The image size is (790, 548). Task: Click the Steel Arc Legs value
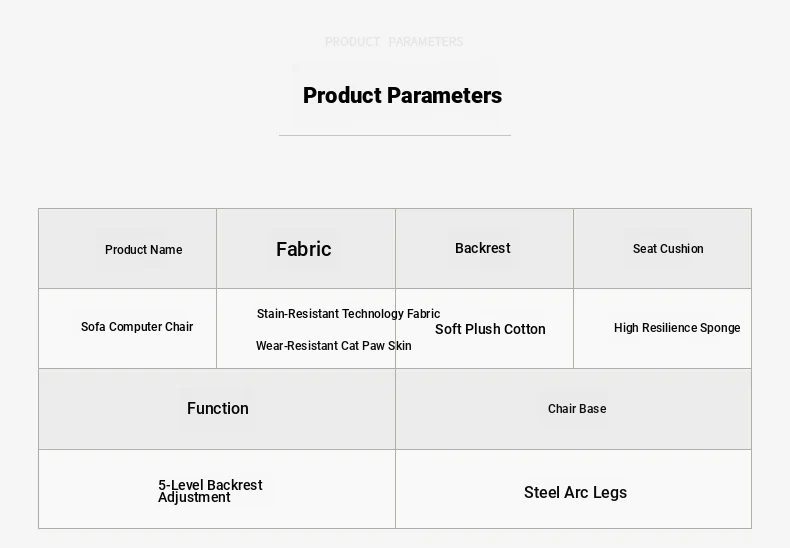[575, 493]
